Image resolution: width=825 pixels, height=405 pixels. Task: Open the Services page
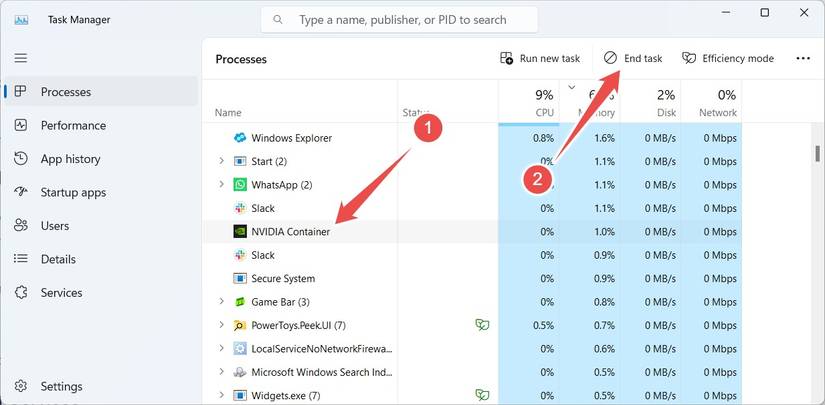[61, 293]
